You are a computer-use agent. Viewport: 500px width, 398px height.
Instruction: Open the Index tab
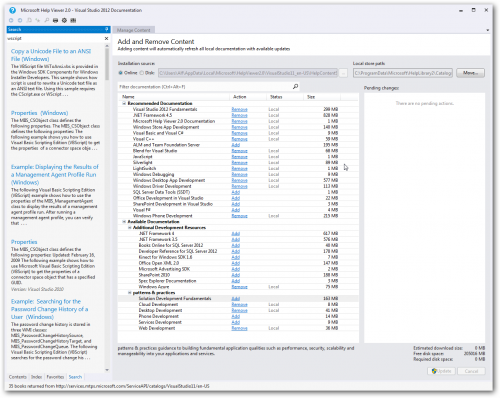36,377
